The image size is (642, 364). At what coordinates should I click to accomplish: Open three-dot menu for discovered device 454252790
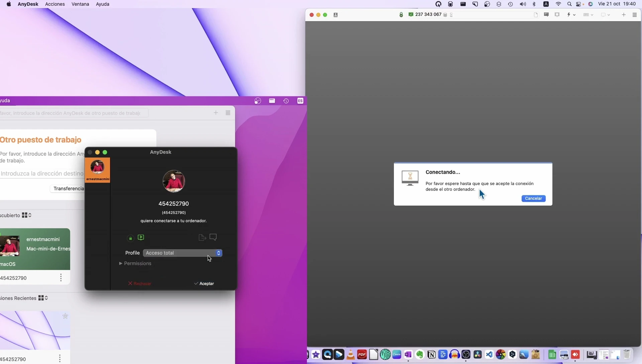coord(61,278)
